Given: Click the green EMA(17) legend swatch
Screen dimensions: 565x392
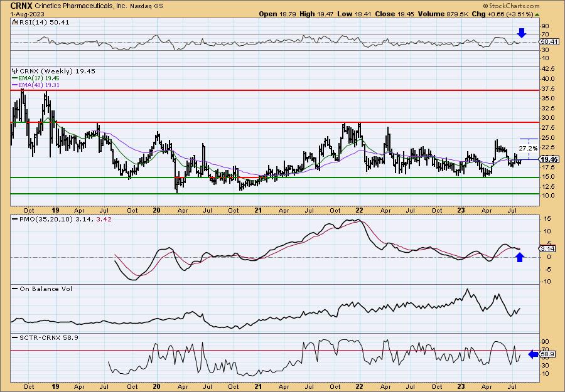Looking at the screenshot, I should (15, 78).
